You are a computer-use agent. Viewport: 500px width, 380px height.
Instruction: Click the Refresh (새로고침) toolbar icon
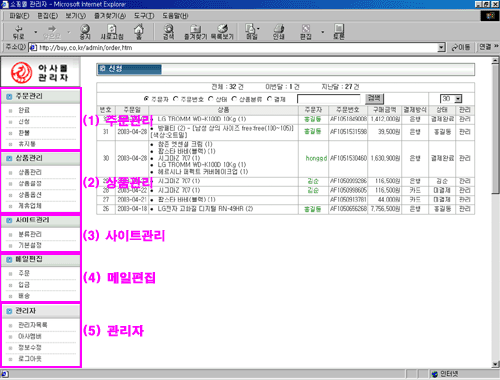click(x=112, y=32)
